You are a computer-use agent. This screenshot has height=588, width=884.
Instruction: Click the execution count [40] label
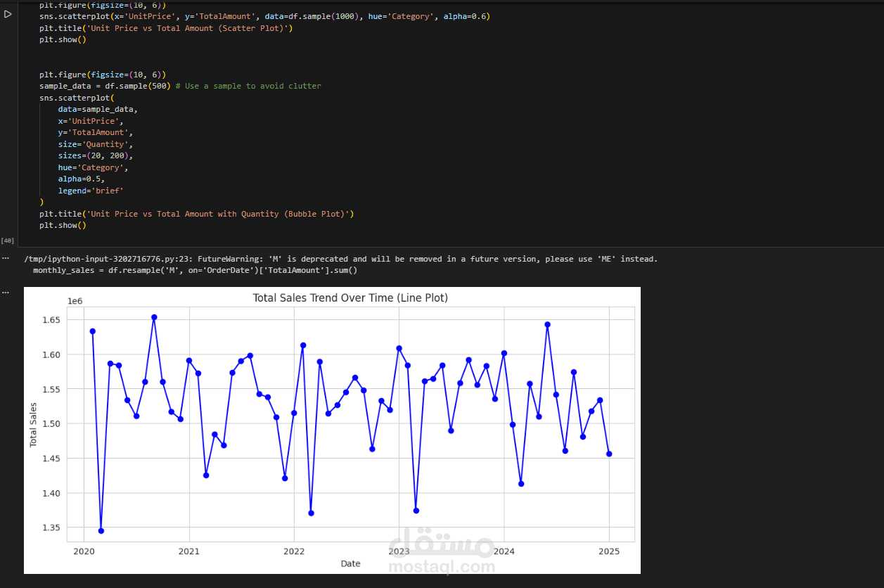coord(8,241)
